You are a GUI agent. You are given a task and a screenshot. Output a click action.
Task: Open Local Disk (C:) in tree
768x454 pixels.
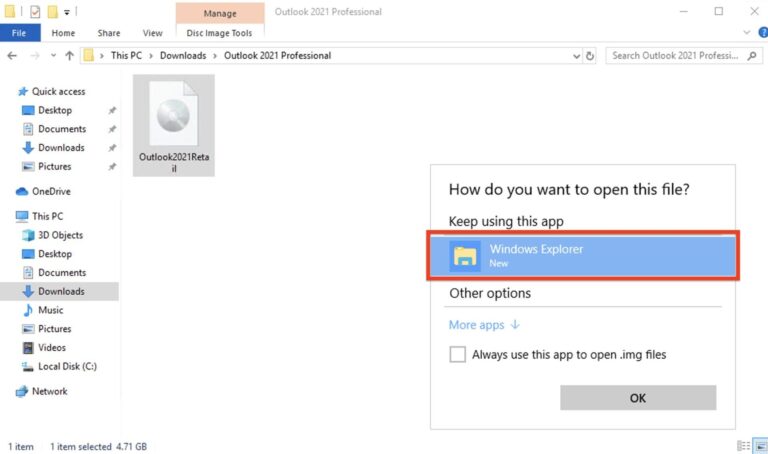click(67, 366)
